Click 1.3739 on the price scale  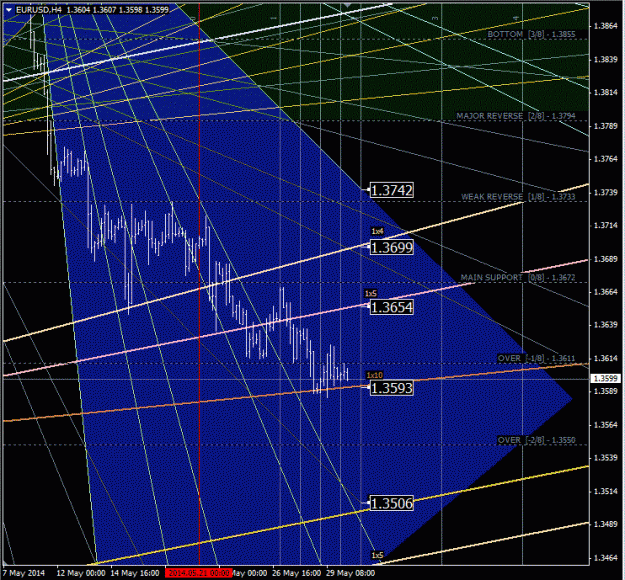tap(605, 193)
